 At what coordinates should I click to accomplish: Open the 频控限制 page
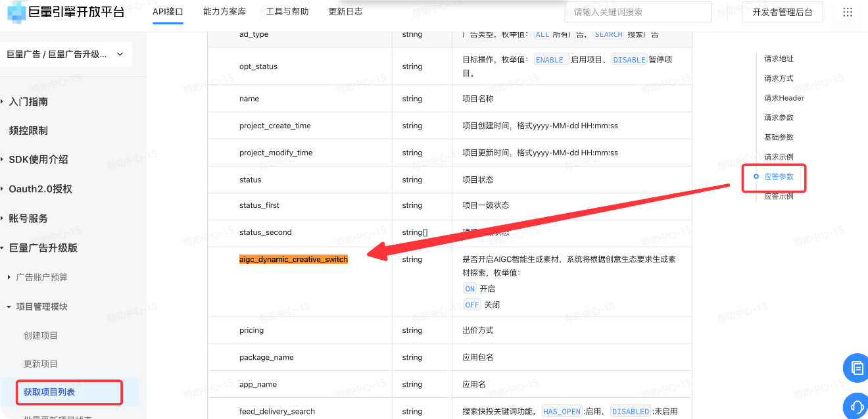(x=28, y=131)
